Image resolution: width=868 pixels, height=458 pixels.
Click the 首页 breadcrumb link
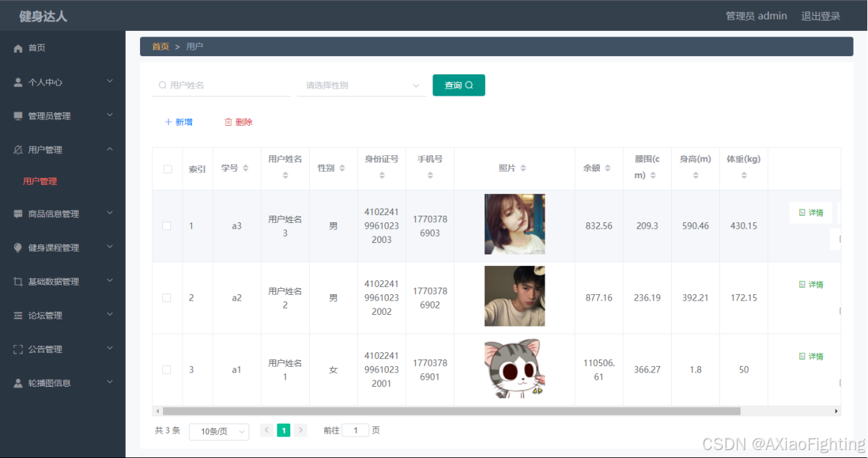[x=160, y=47]
